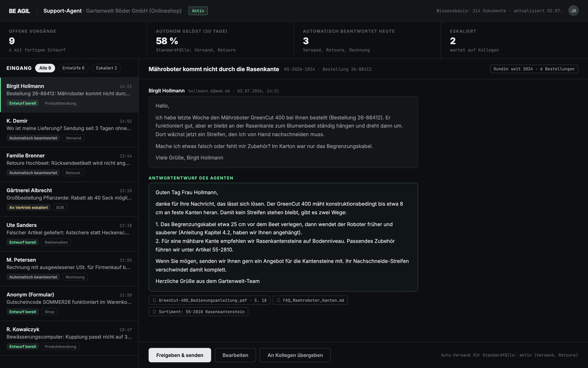Click Automatisch beantwortet label on K. Demir
This screenshot has height=368, width=588.
pos(33,138)
